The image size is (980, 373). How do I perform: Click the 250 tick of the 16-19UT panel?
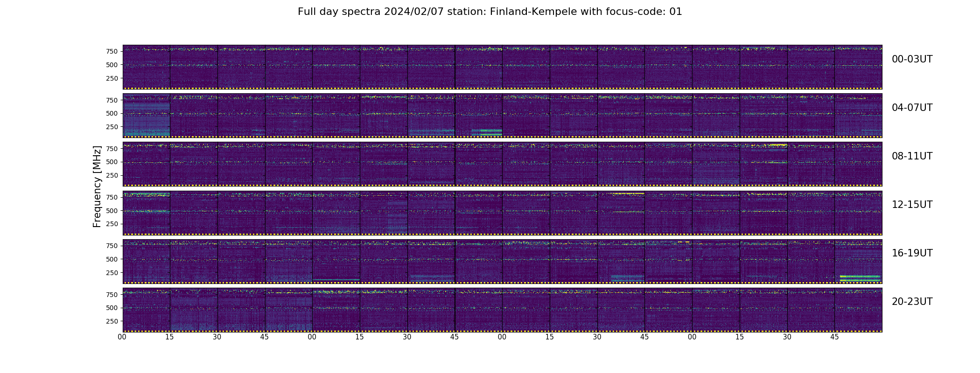112,272
